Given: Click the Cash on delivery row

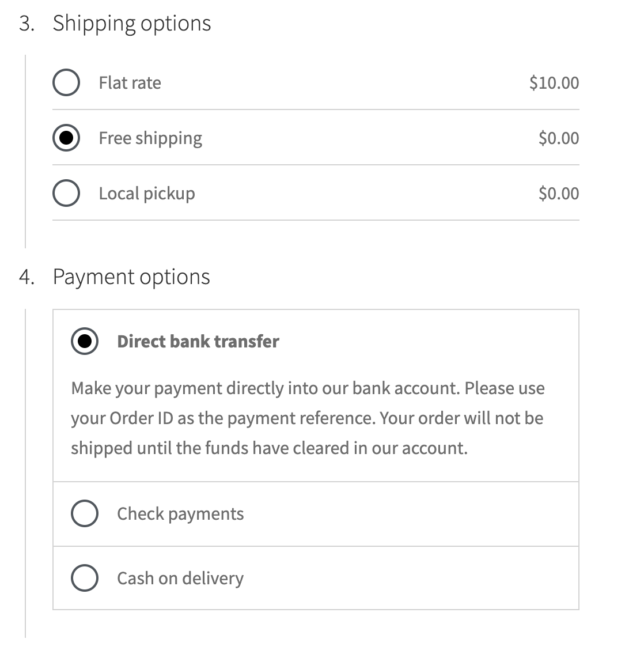Looking at the screenshot, I should pos(316,578).
